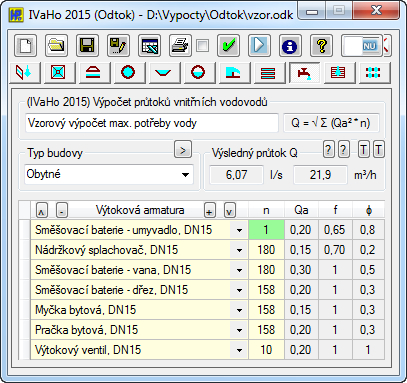
Task: Click the formula button Q = √Σ (Qa²*n)
Action: click(331, 123)
